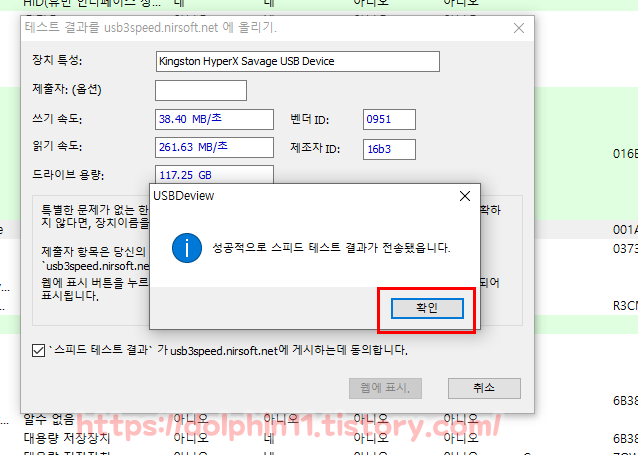Click the 016B cell in the background list

coord(625,153)
